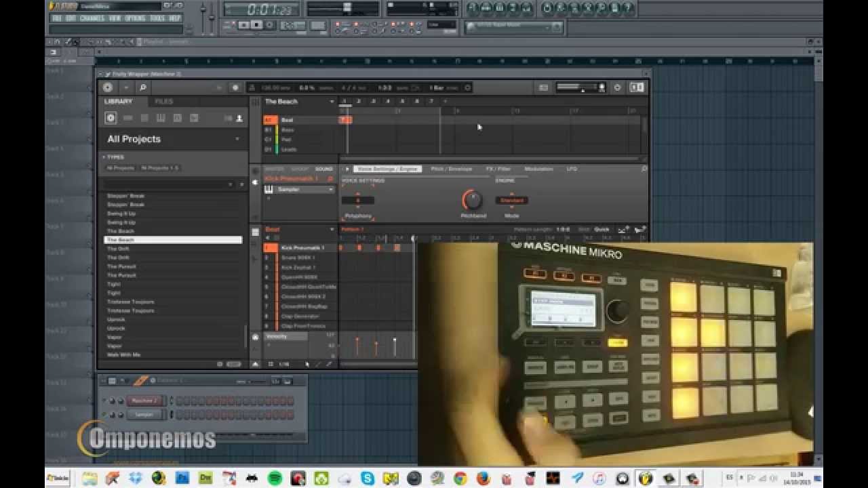Click the plug-in search icon beside Kick Pneumatik

click(330, 179)
